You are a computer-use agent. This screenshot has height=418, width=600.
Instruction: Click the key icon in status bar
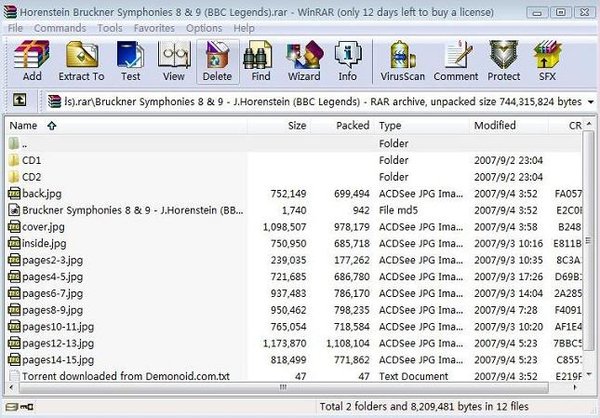click(27, 407)
